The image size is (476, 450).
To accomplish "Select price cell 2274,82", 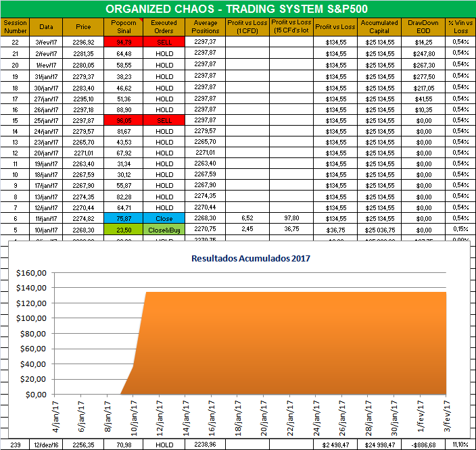I will pos(83,218).
